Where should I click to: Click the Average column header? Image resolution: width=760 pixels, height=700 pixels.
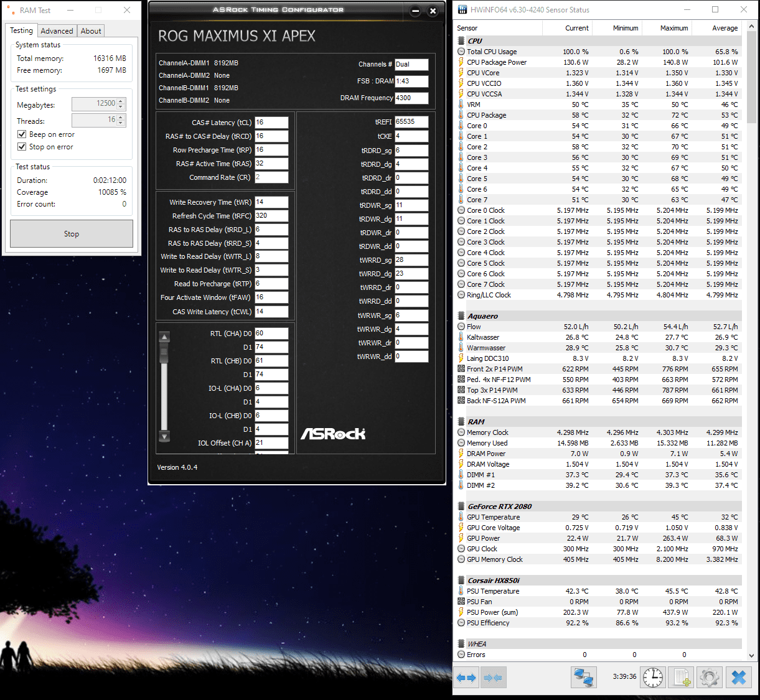pyautogui.click(x=716, y=28)
